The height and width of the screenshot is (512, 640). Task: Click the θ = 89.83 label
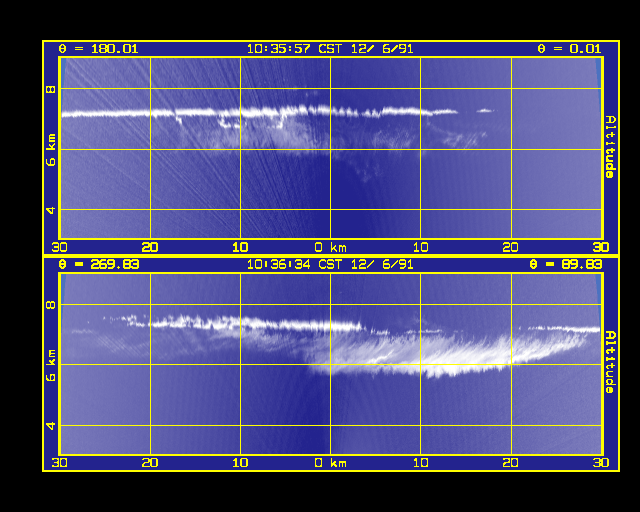click(565, 264)
